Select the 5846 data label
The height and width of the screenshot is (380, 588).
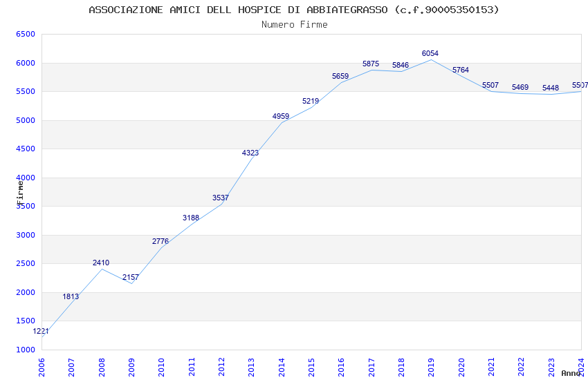click(401, 65)
